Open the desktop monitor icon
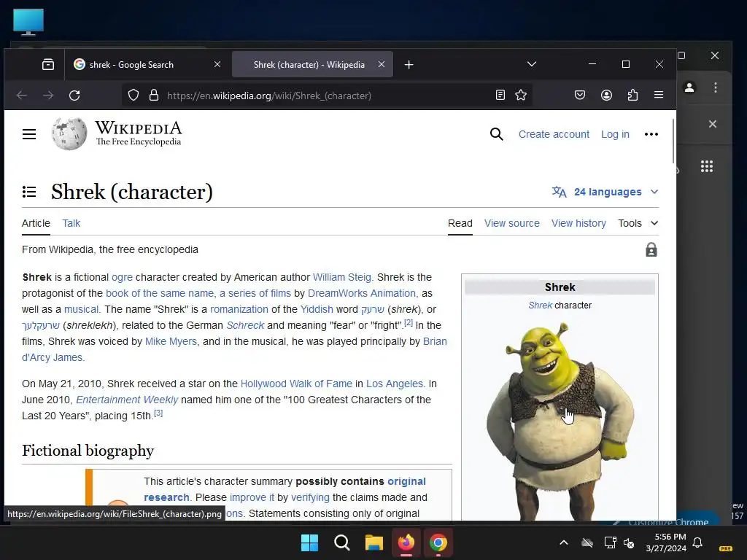747x560 pixels. click(x=28, y=22)
